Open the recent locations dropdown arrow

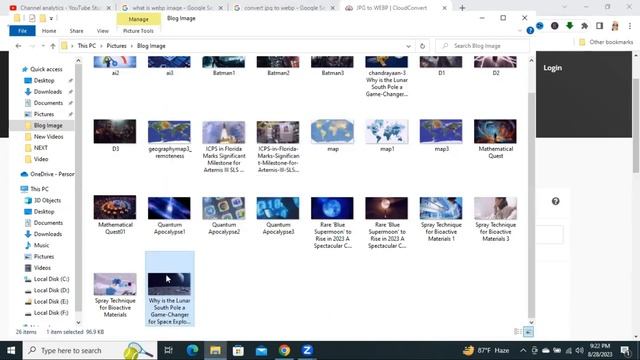click(43, 46)
